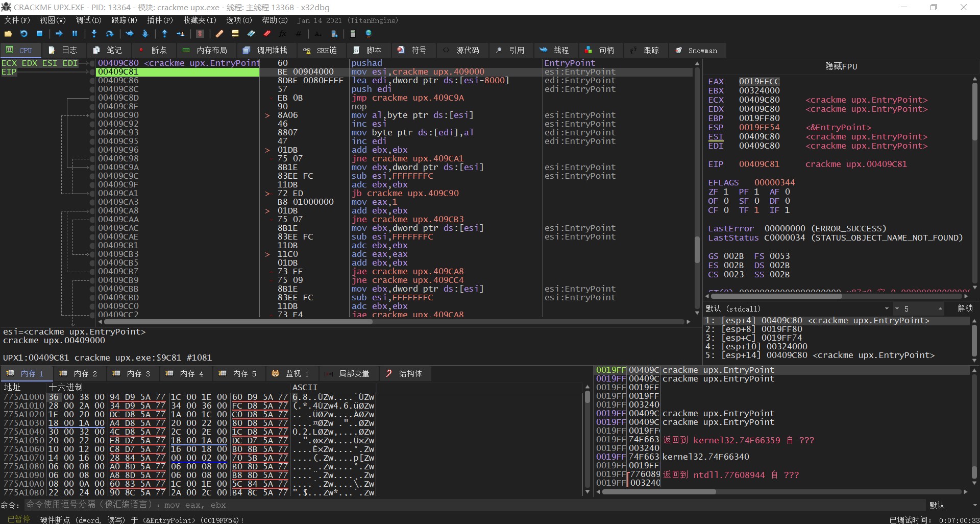Viewport: 980px width, 524px height.
Task: Click the blue stop debugging square
Action: [39, 34]
